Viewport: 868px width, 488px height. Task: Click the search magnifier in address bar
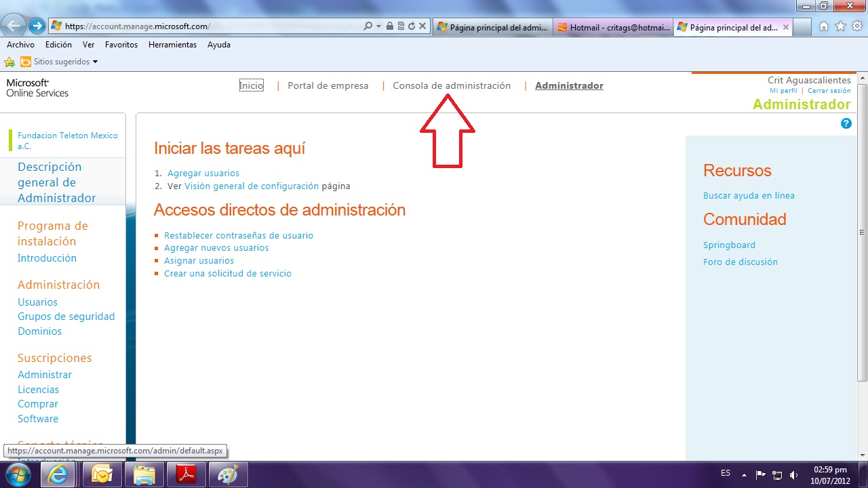click(368, 26)
